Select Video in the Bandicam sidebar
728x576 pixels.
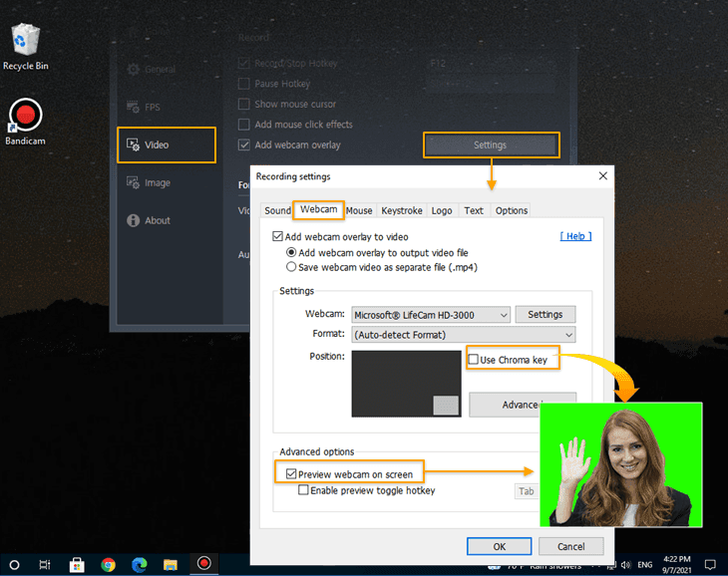click(167, 144)
